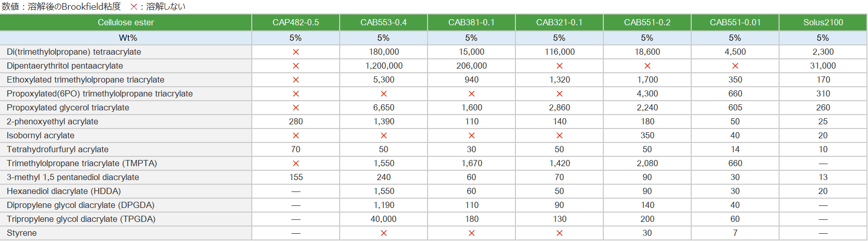Select the CAP482-0.5 column header
This screenshot has width=868, height=241.
[296, 23]
